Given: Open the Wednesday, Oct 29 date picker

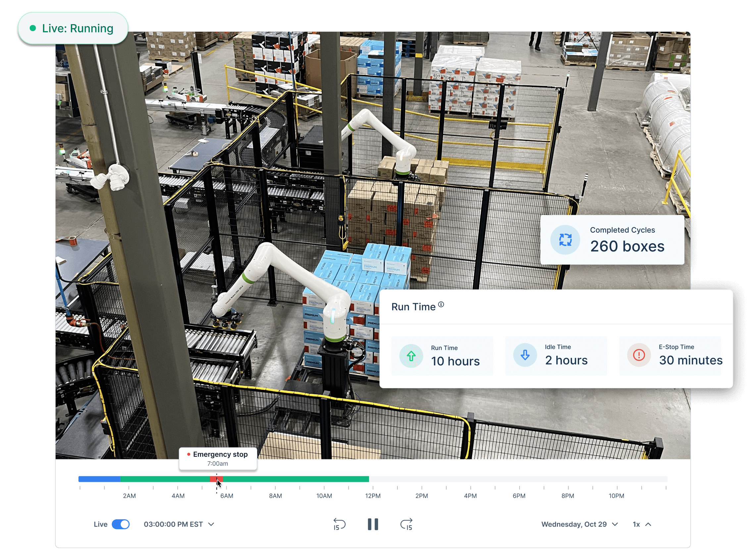Looking at the screenshot, I should 579,524.
